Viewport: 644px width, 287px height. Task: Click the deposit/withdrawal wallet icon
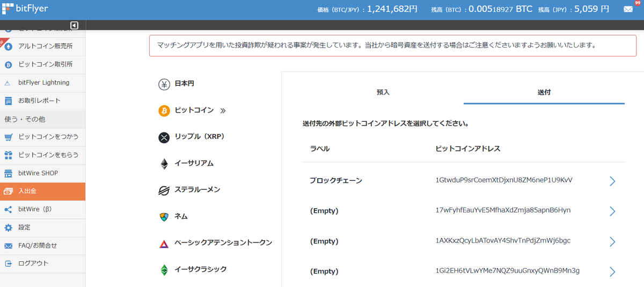click(8, 192)
